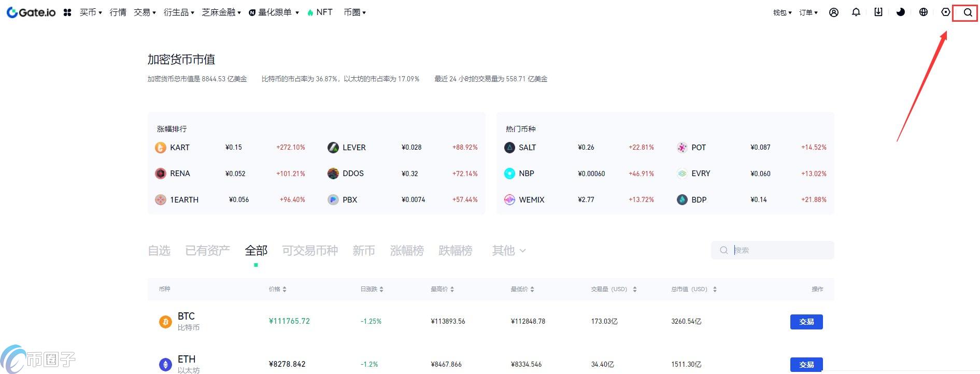Click KART gain +272.10%
980x374 pixels.
pyautogui.click(x=291, y=148)
